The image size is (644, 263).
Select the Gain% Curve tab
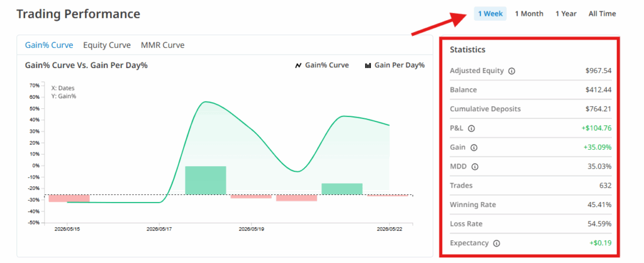pos(49,45)
